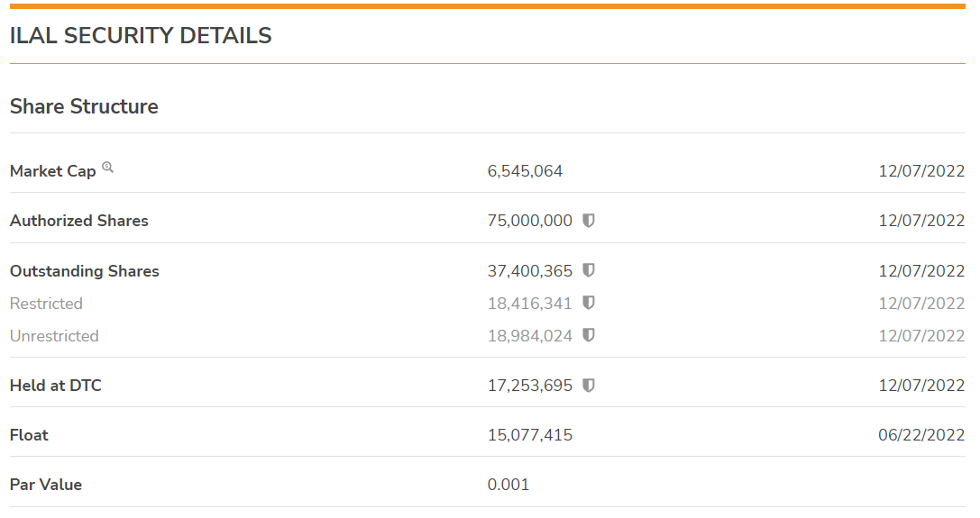Select the Market Cap label
The width and height of the screenshot is (980, 518).
pos(53,171)
